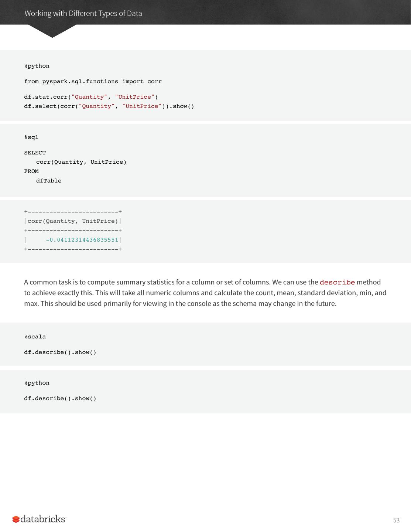The image size is (411, 532).
Task: Click the paragraph starting "A common task"
Action: pyautogui.click(x=205, y=293)
